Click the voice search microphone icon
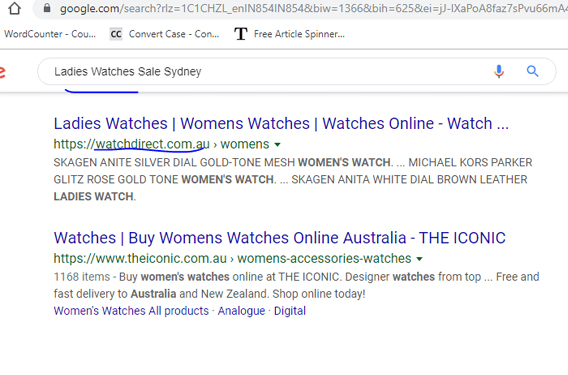 coord(499,71)
